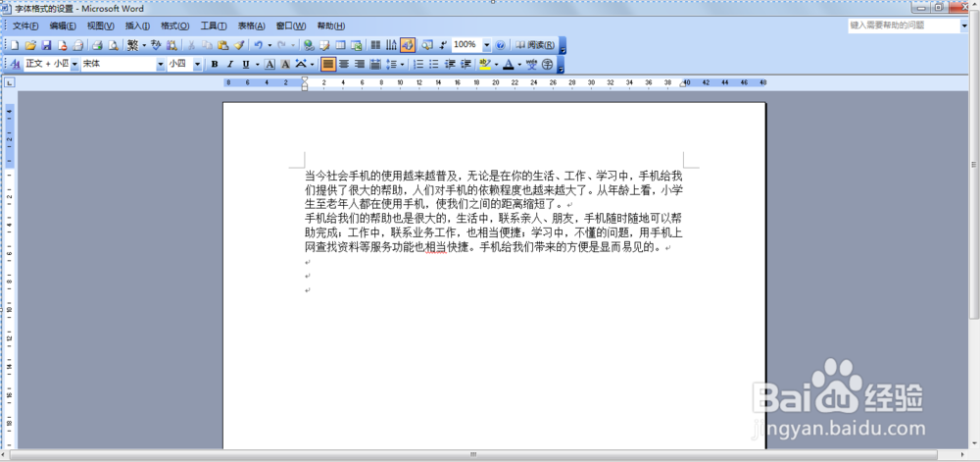The height and width of the screenshot is (462, 980).
Task: Click the 繁 Traditional Chinese conversion icon
Action: point(132,45)
